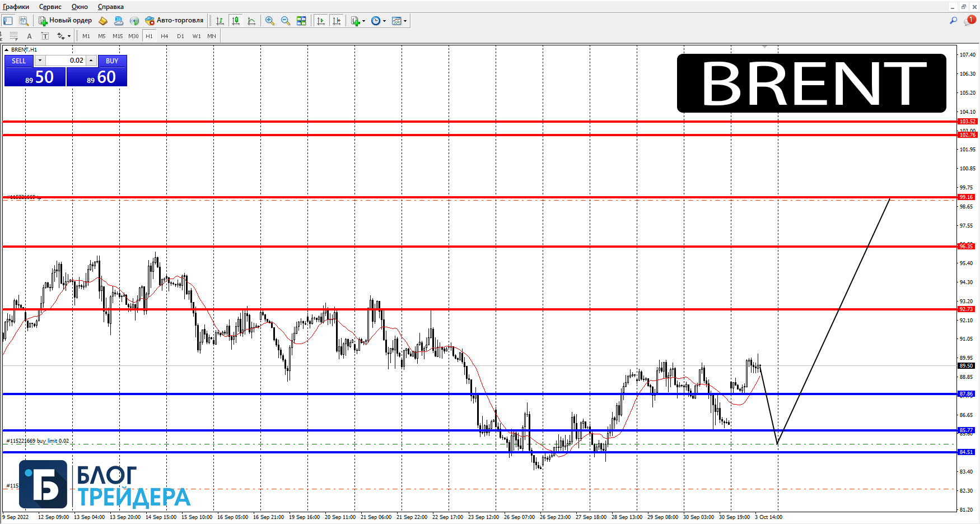Viewport: 980px width, 524px height.
Task: Select the text label 'T' tool
Action: tap(45, 36)
